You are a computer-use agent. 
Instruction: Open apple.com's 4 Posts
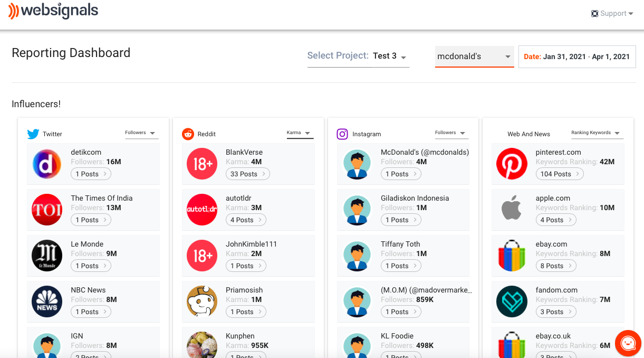click(556, 220)
